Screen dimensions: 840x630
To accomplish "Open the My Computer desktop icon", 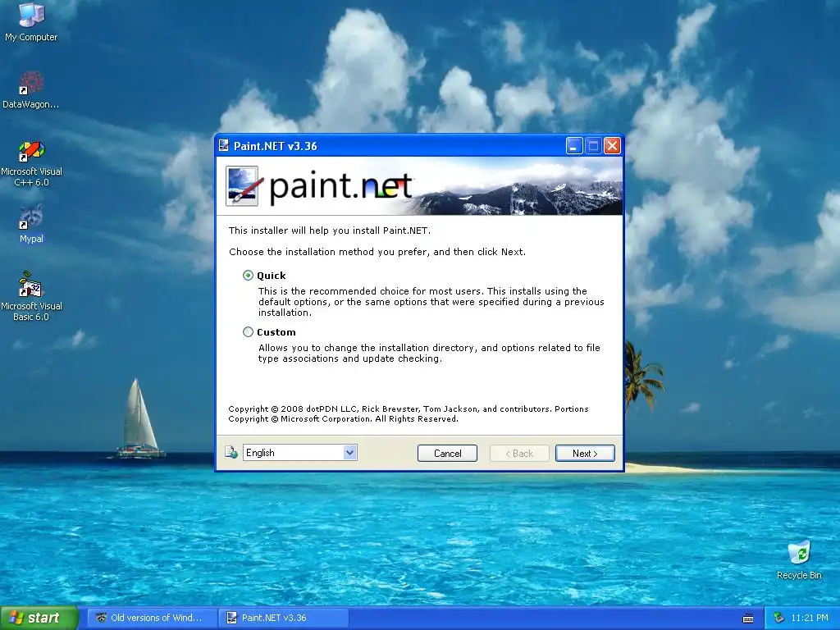I will pyautogui.click(x=31, y=21).
